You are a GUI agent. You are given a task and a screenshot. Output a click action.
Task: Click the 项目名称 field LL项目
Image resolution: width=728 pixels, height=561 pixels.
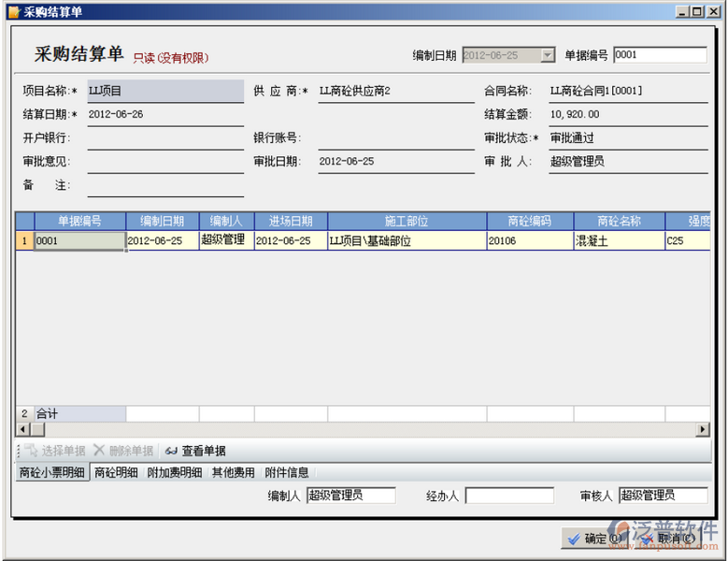click(165, 91)
